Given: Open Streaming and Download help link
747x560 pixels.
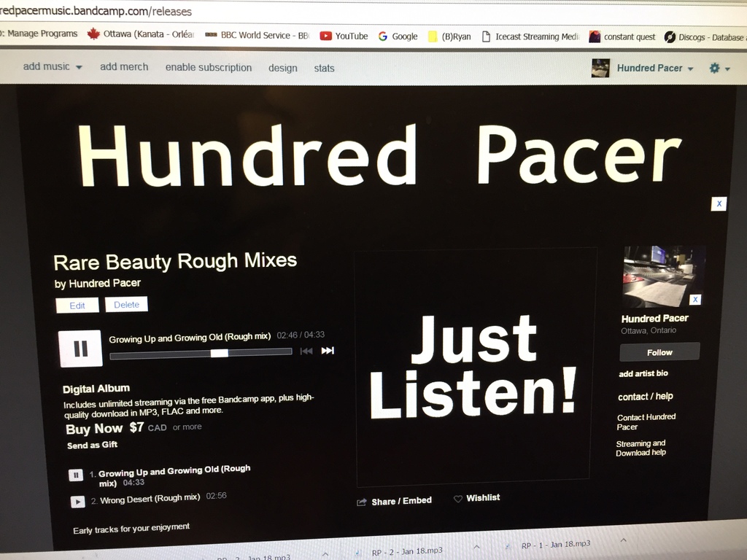Looking at the screenshot, I should 640,448.
